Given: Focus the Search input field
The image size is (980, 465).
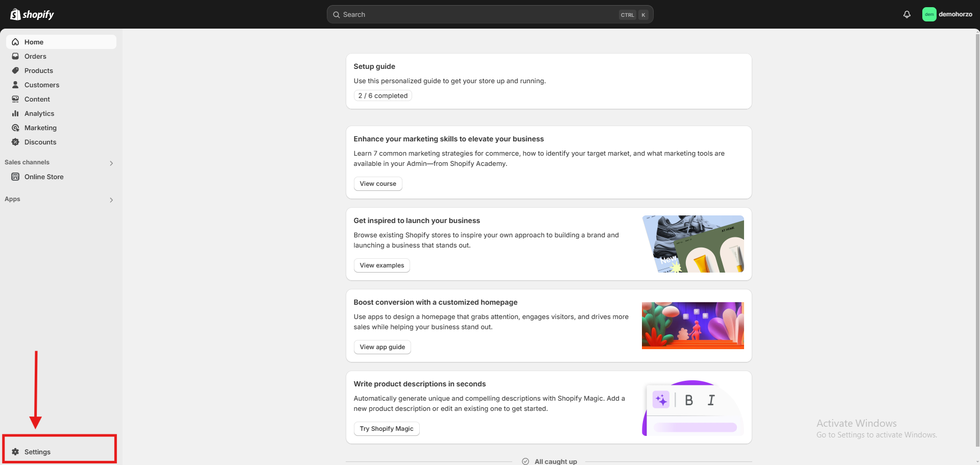Looking at the screenshot, I should 480,14.
